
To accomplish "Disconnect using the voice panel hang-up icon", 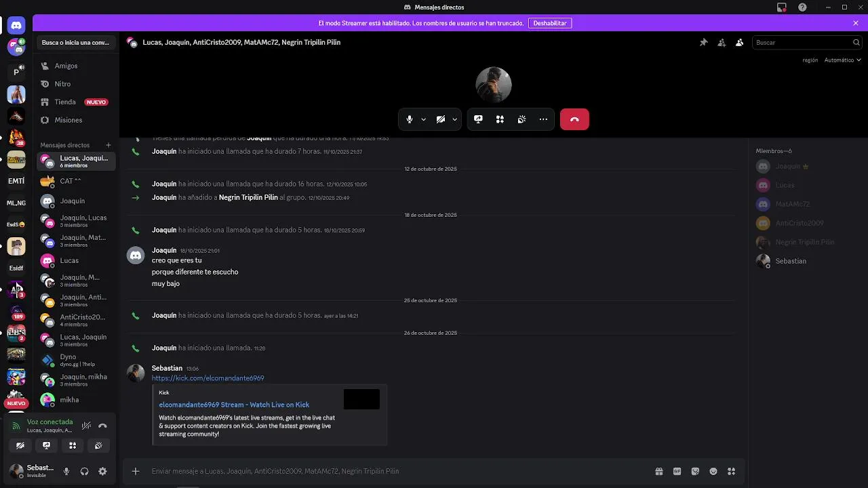I will pyautogui.click(x=102, y=426).
